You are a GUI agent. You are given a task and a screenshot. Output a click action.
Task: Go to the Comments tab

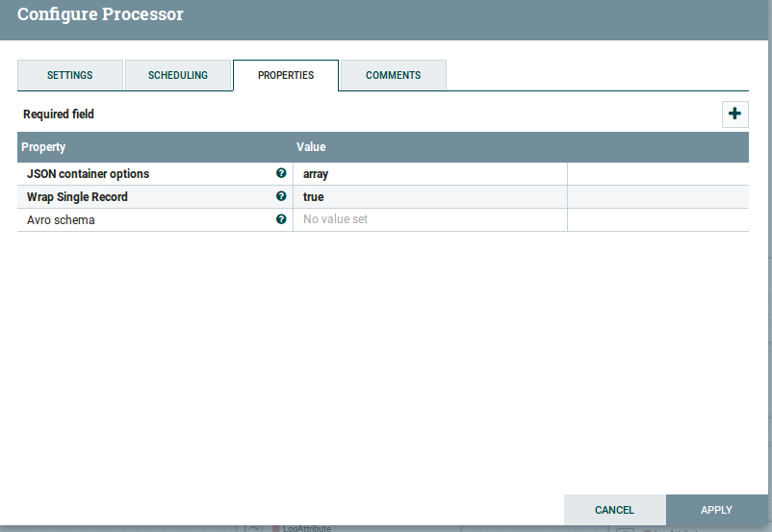tap(394, 75)
